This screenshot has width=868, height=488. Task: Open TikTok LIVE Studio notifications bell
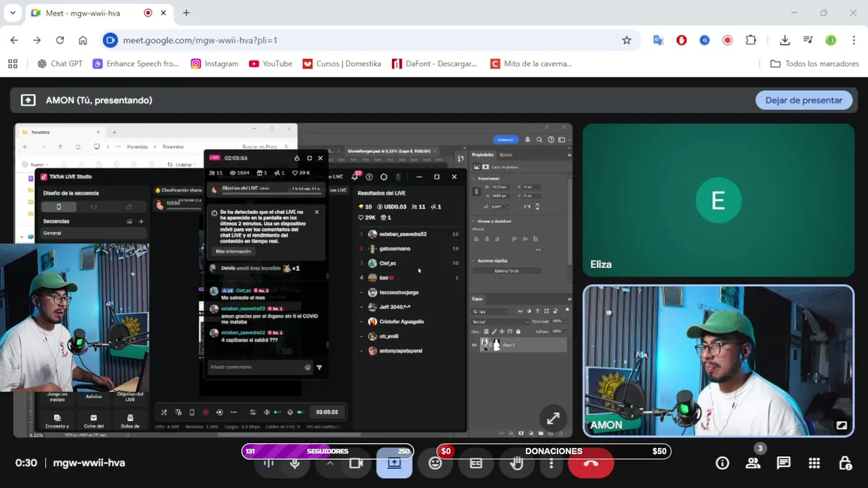pyautogui.click(x=354, y=177)
